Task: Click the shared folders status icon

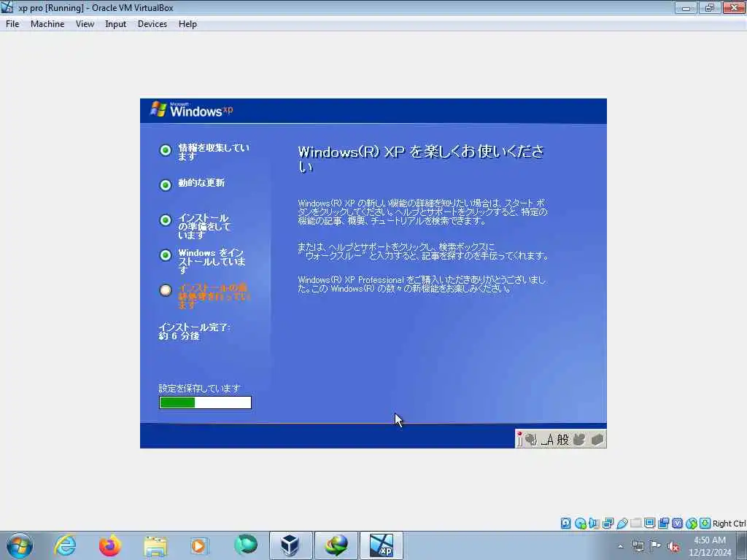Action: point(635,524)
